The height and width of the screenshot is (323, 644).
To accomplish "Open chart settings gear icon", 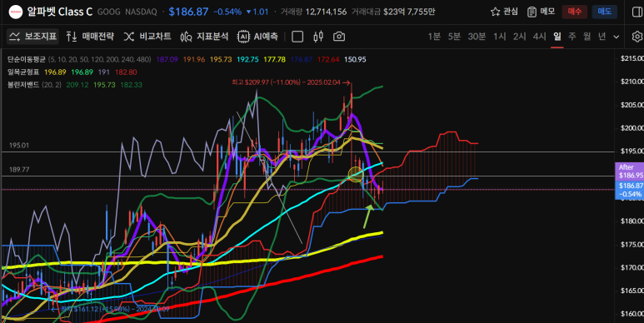I will (637, 37).
